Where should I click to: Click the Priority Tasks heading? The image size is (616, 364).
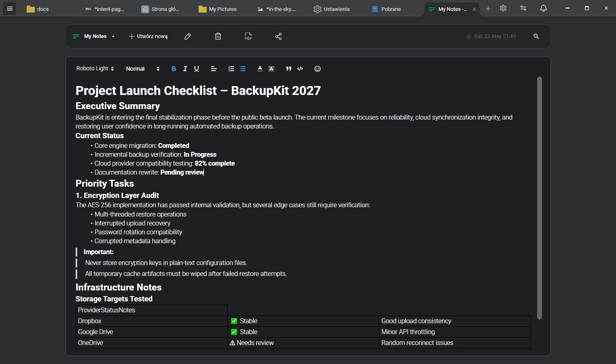tap(105, 183)
